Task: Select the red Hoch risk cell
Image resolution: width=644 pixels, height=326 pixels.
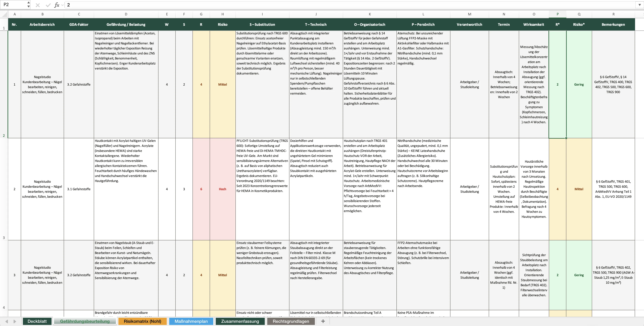Action: pyautogui.click(x=222, y=189)
